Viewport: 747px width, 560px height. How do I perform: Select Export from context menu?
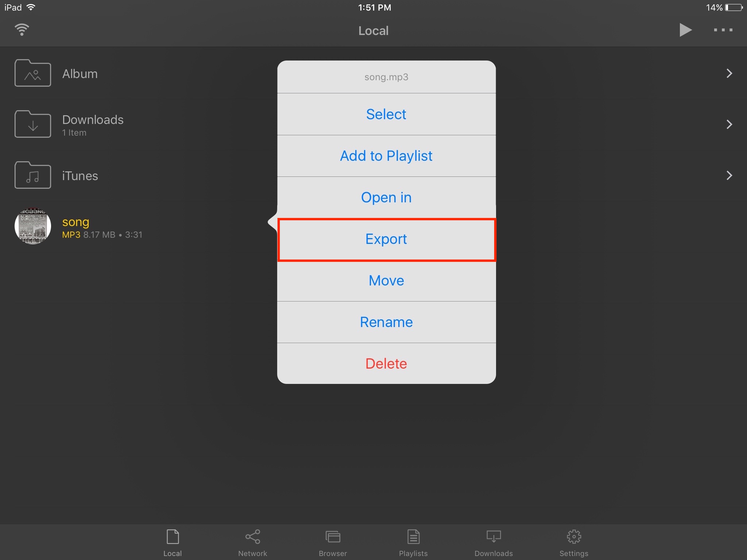(386, 238)
